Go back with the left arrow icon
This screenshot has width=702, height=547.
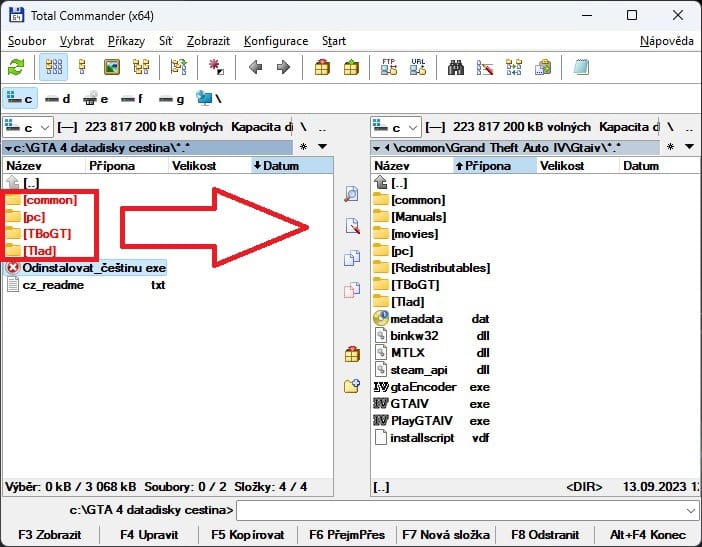[x=255, y=68]
